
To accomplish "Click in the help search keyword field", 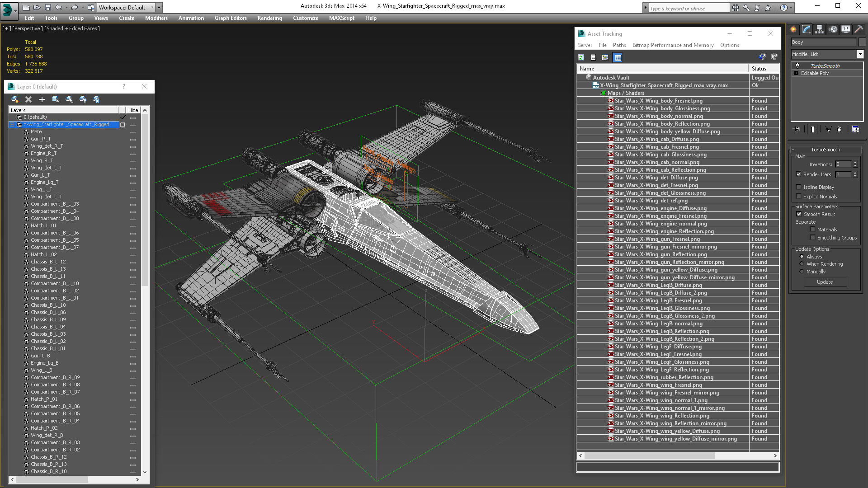I will pos(689,8).
